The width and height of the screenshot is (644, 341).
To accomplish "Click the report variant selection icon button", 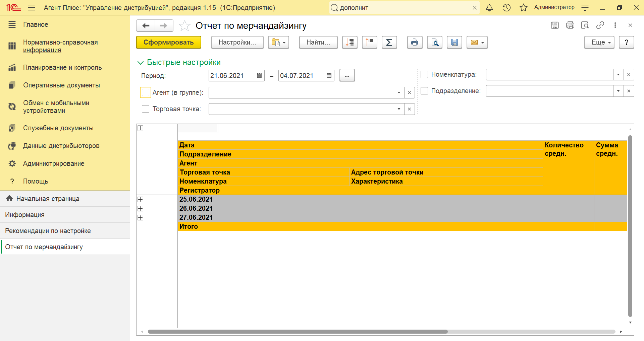I will tap(278, 43).
